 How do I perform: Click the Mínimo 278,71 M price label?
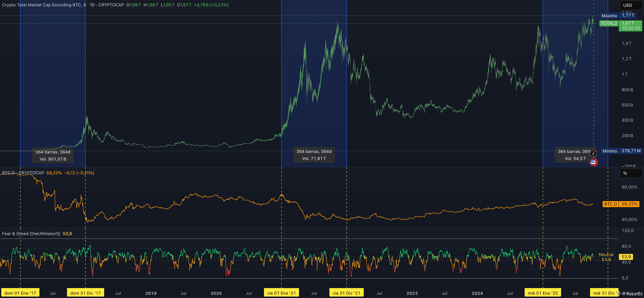click(x=622, y=151)
